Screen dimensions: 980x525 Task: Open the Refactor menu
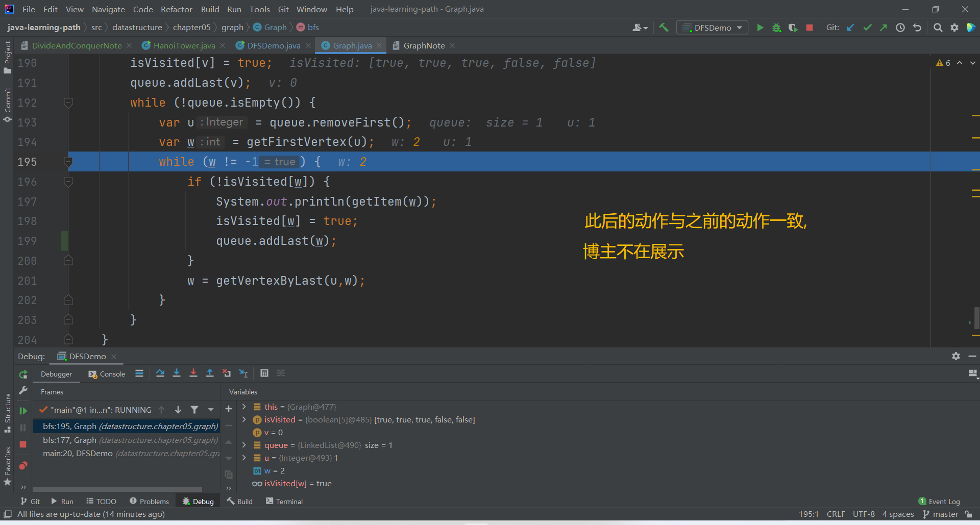tap(176, 9)
